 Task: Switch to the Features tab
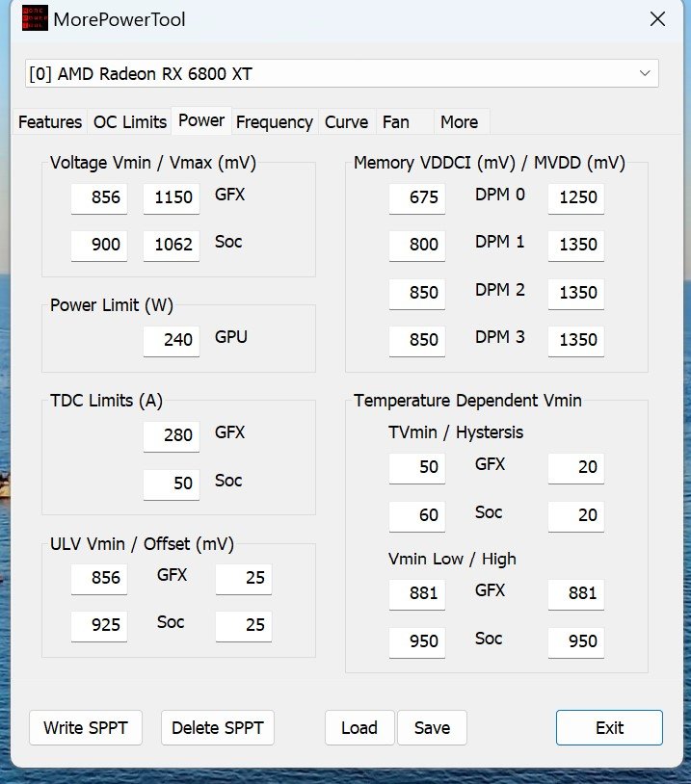coord(50,122)
